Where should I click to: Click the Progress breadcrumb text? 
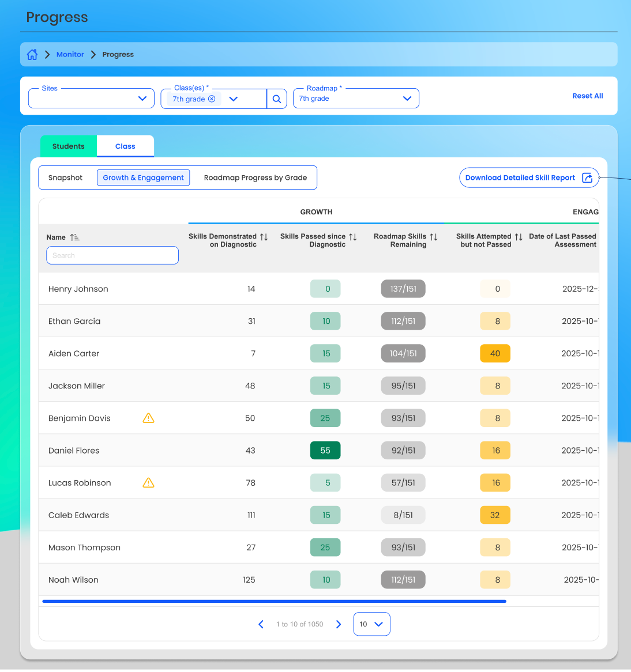click(x=118, y=54)
